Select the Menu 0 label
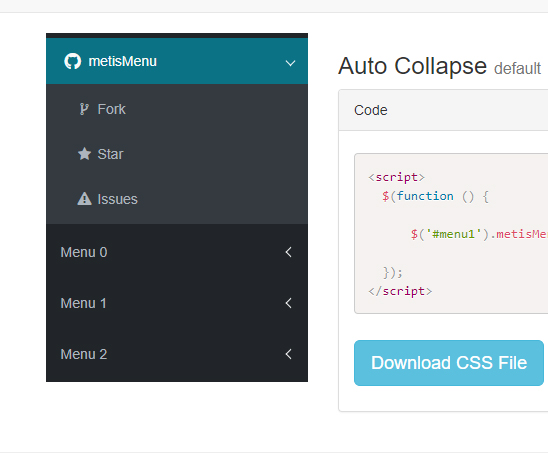Image resolution: width=548 pixels, height=456 pixels. (x=84, y=252)
